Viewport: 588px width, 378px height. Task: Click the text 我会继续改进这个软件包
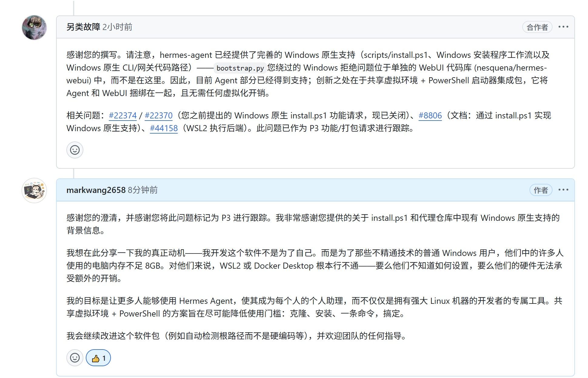click(x=113, y=336)
